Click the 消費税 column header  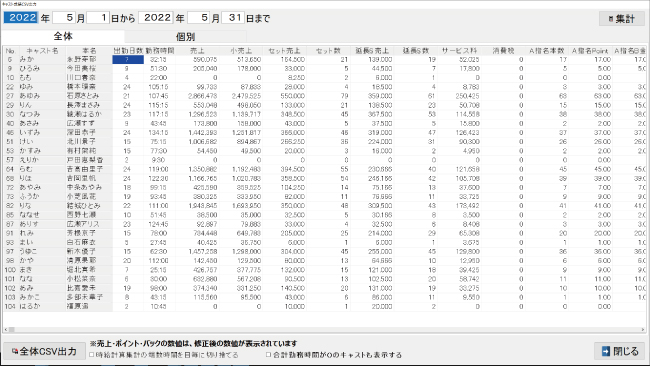pos(503,51)
